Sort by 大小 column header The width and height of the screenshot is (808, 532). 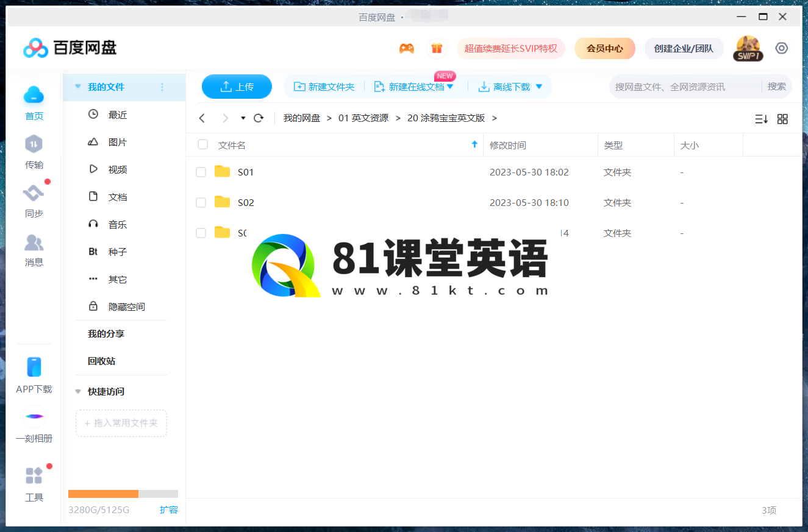pos(690,145)
